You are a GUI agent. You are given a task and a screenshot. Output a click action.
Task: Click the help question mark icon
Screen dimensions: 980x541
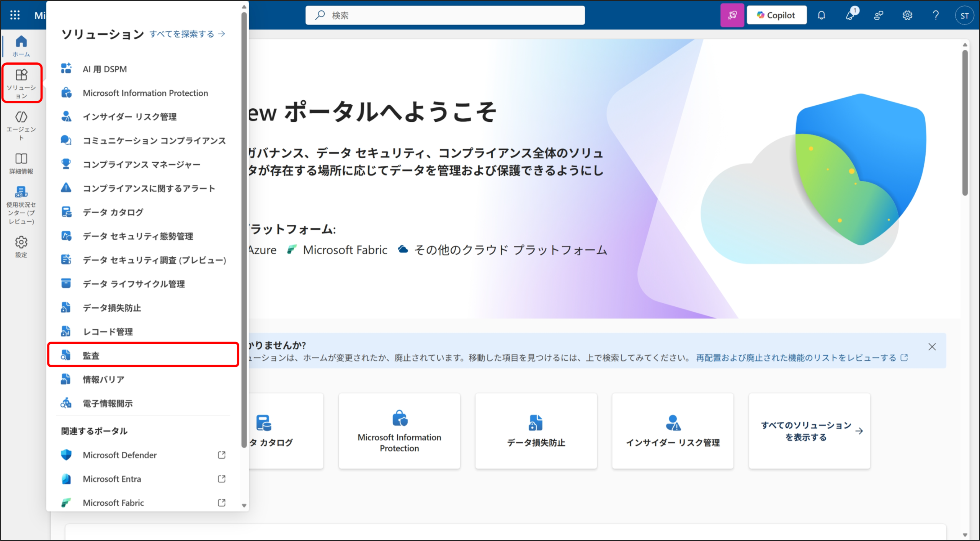[x=936, y=15]
